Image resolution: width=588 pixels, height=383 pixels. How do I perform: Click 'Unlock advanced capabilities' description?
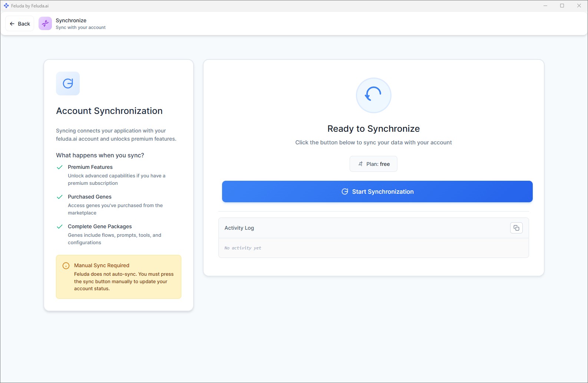coord(116,179)
